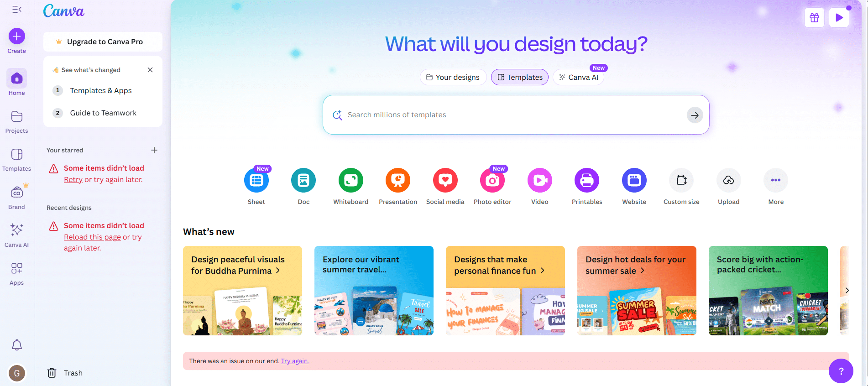
Task: Open the Photo editor icon
Action: click(492, 180)
